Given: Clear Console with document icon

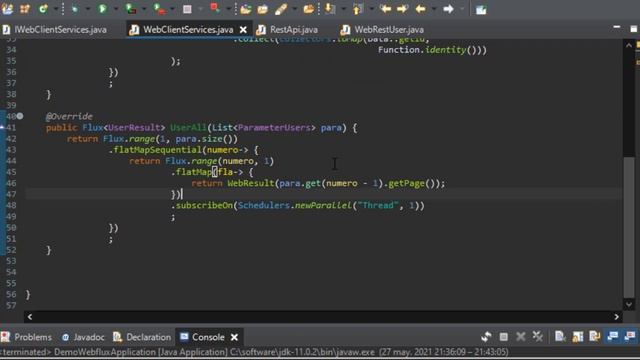Looking at the screenshot, I should pyautogui.click(x=560, y=337).
